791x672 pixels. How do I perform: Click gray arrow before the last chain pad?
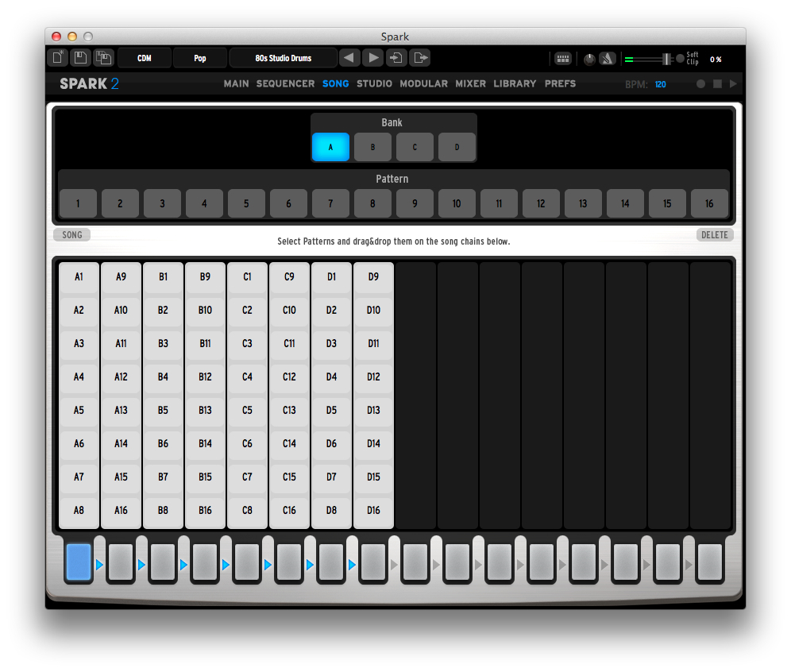click(689, 565)
